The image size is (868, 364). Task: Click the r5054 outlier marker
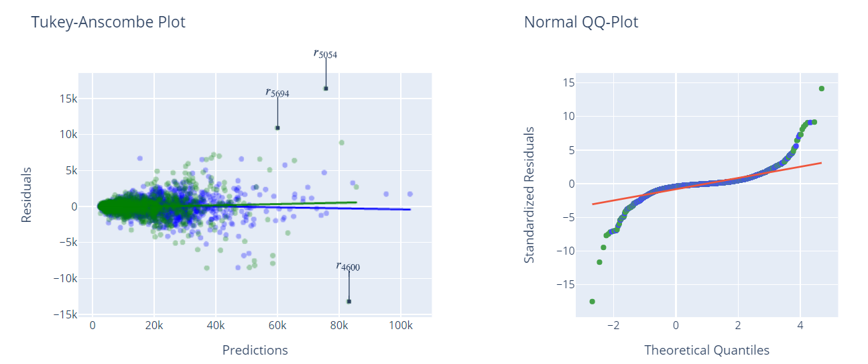coord(326,88)
